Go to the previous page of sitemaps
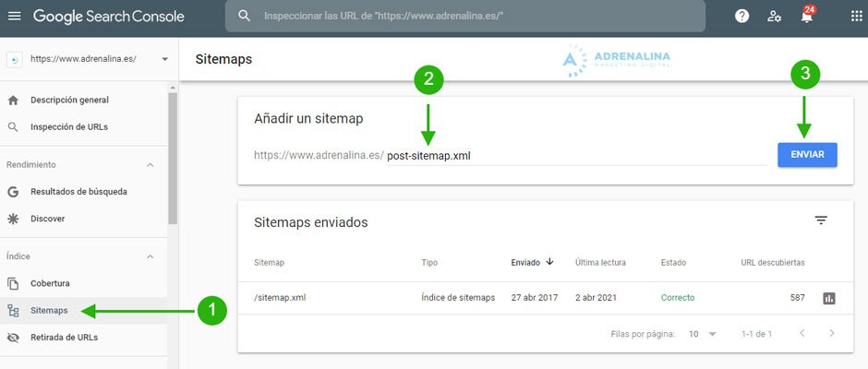 click(x=802, y=333)
